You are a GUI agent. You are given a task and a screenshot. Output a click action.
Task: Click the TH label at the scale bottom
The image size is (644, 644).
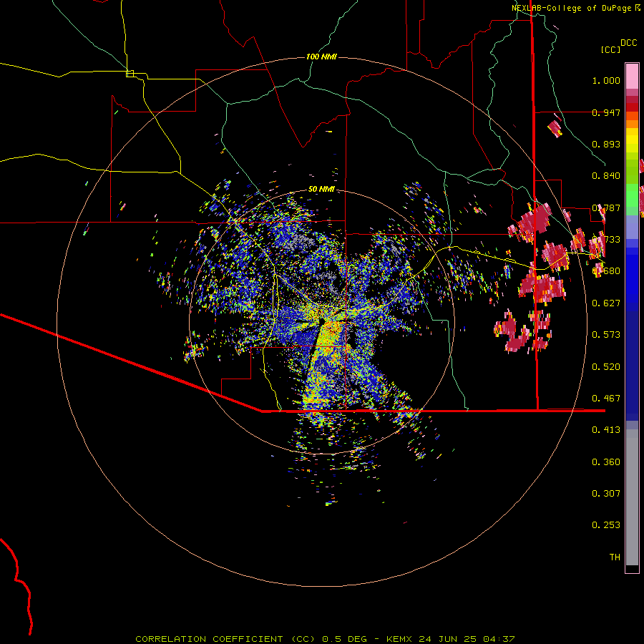coord(615,557)
